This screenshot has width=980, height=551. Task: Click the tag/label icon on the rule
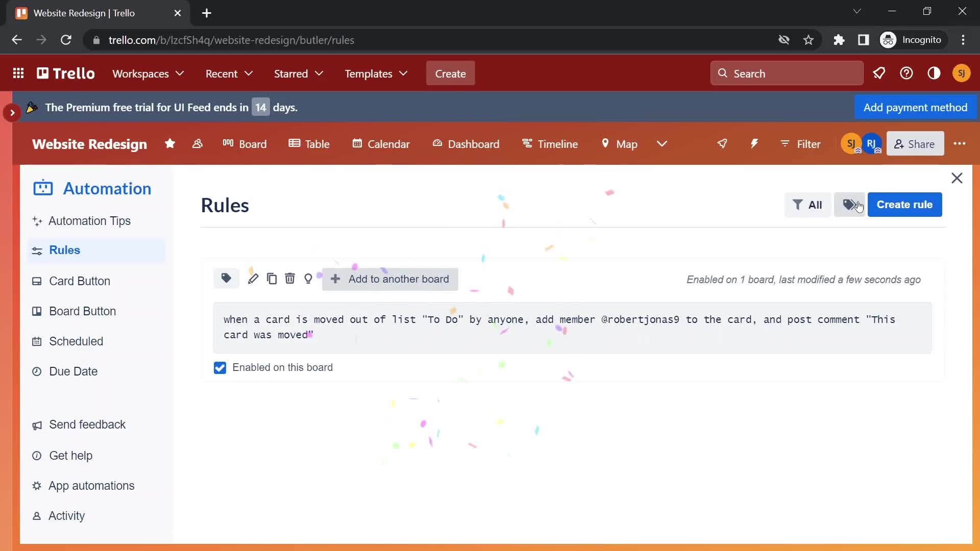click(226, 279)
